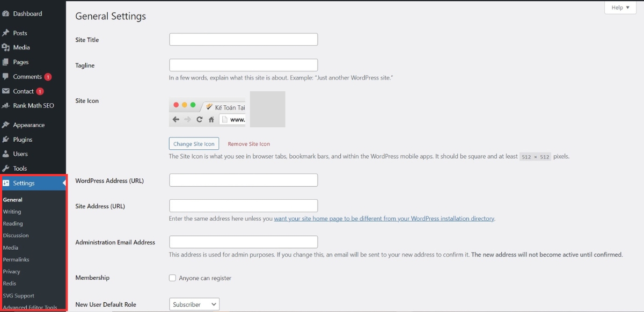
Task: Open Reading settings submenu
Action: [x=13, y=223]
